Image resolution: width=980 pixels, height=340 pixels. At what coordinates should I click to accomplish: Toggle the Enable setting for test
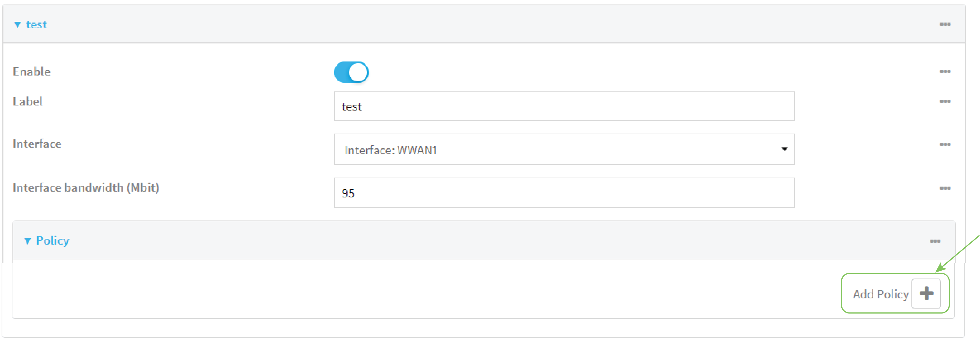point(351,72)
